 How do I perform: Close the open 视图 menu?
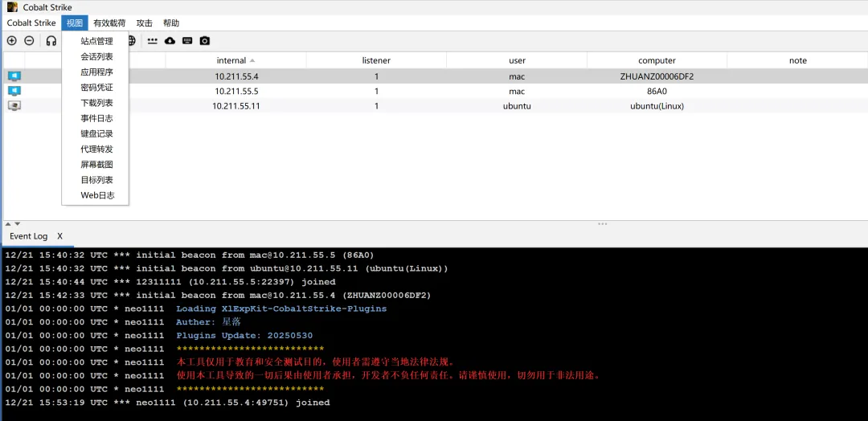[x=74, y=23]
